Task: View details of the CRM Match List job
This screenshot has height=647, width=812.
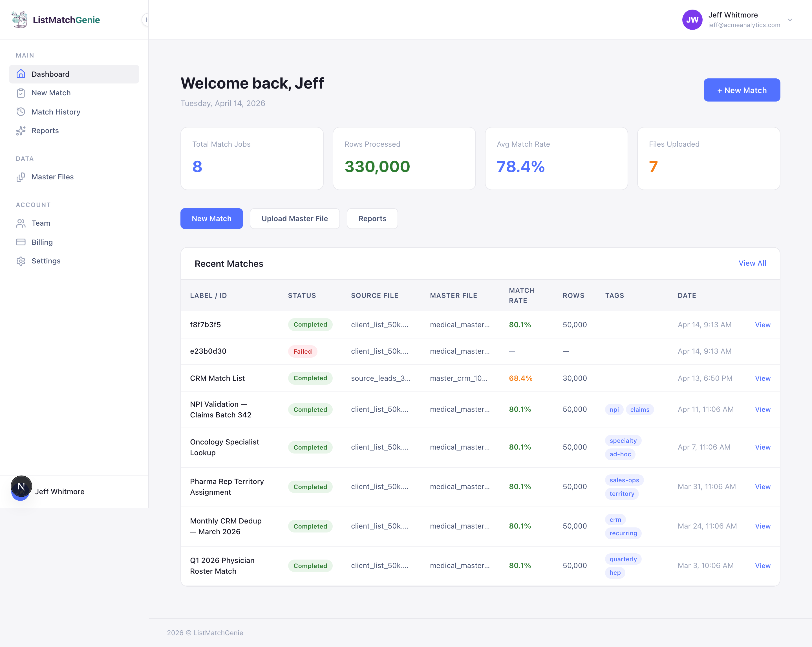Action: coord(762,378)
